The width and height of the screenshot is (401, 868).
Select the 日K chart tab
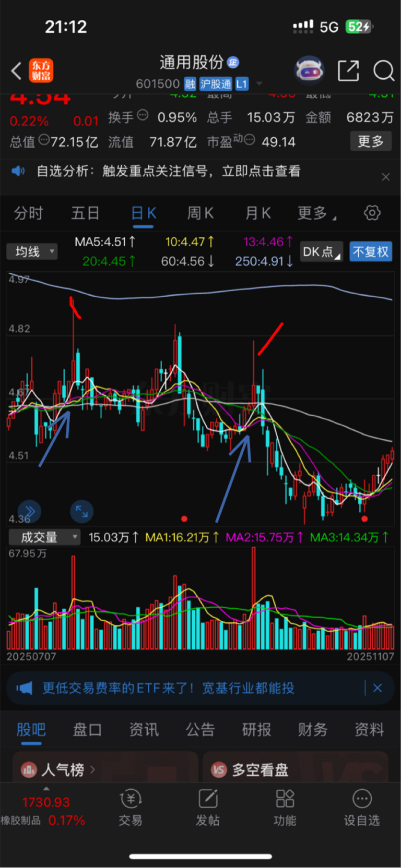pyautogui.click(x=144, y=213)
